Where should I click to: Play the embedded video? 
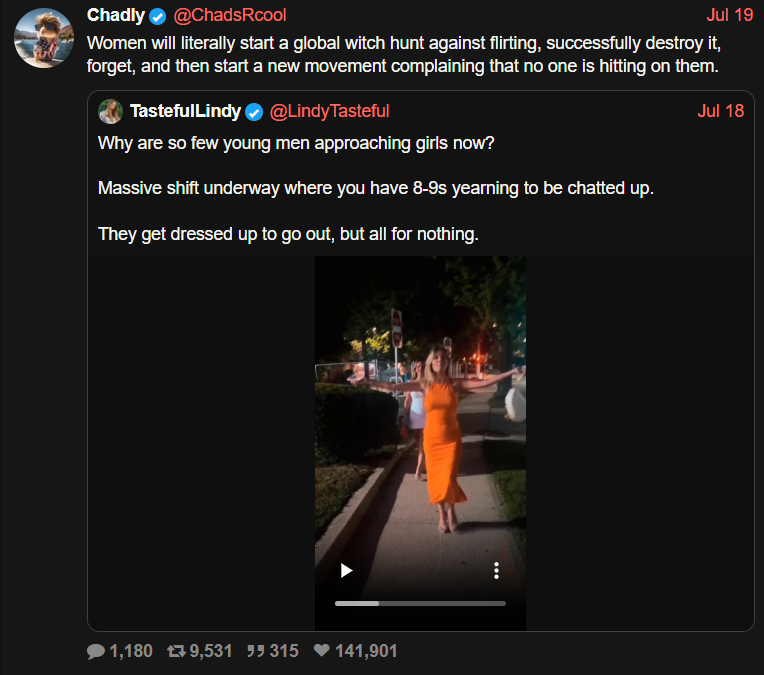pyautogui.click(x=346, y=570)
